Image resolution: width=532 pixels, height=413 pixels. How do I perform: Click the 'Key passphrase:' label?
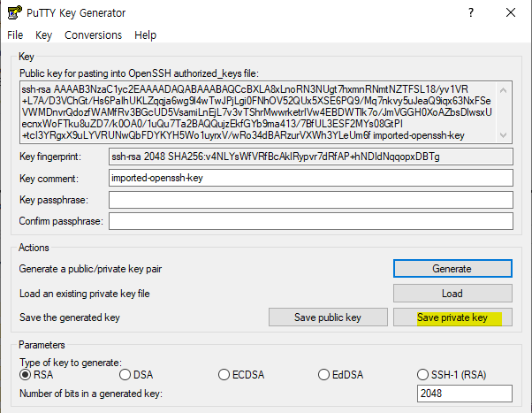click(x=54, y=200)
